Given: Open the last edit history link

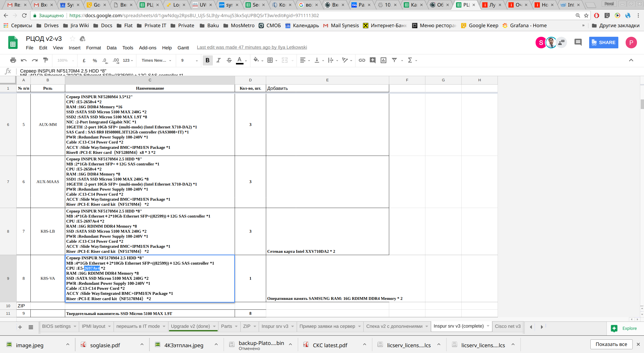Looking at the screenshot, I should click(x=252, y=47).
